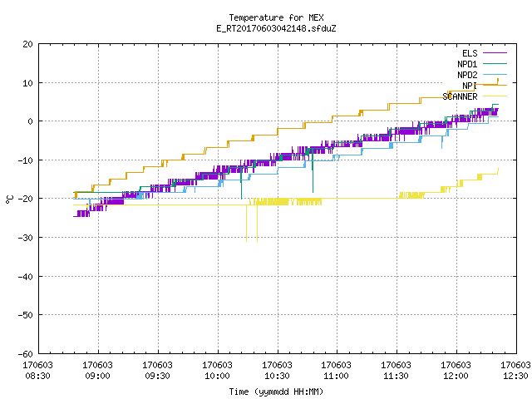The width and height of the screenshot is (532, 399).
Task: Click the NPD2 legend label
Action: tap(467, 75)
